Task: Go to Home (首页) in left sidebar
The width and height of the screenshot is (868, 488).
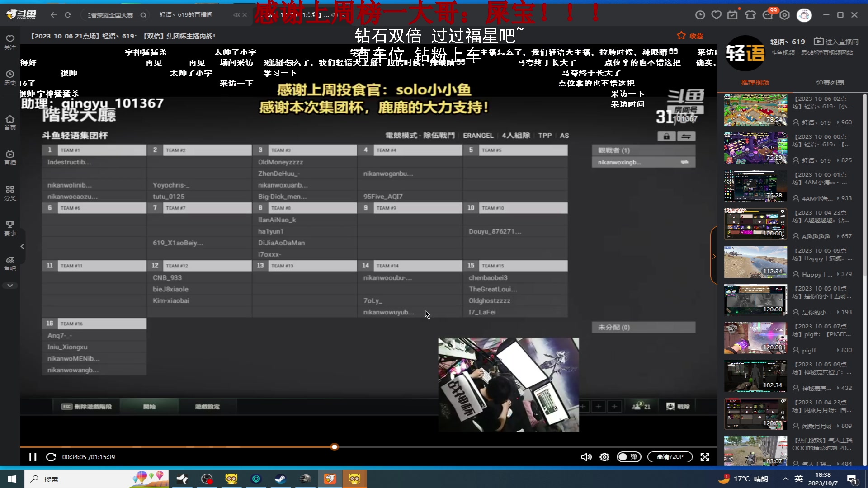Action: [10, 122]
